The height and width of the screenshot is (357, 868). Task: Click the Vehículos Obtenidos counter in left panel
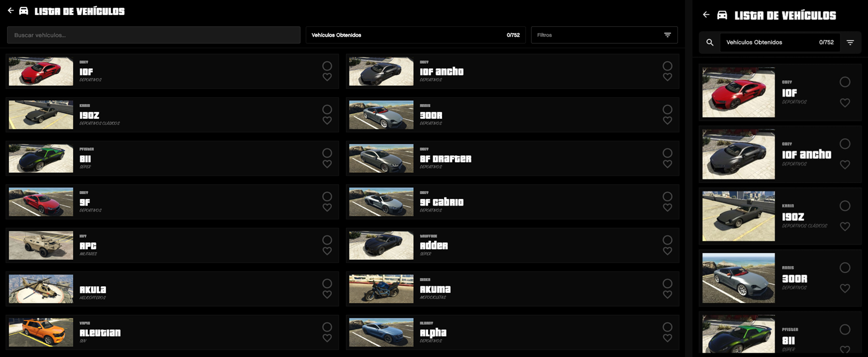pos(415,35)
